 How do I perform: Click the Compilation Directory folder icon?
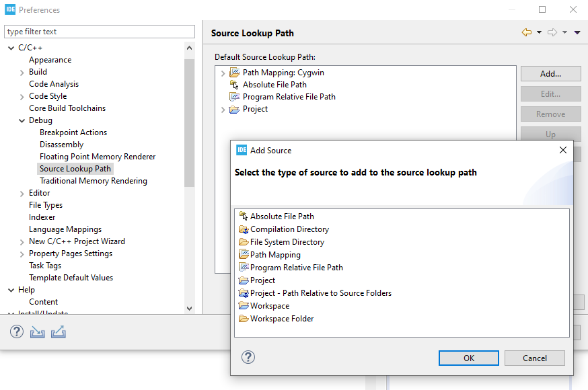click(x=244, y=229)
